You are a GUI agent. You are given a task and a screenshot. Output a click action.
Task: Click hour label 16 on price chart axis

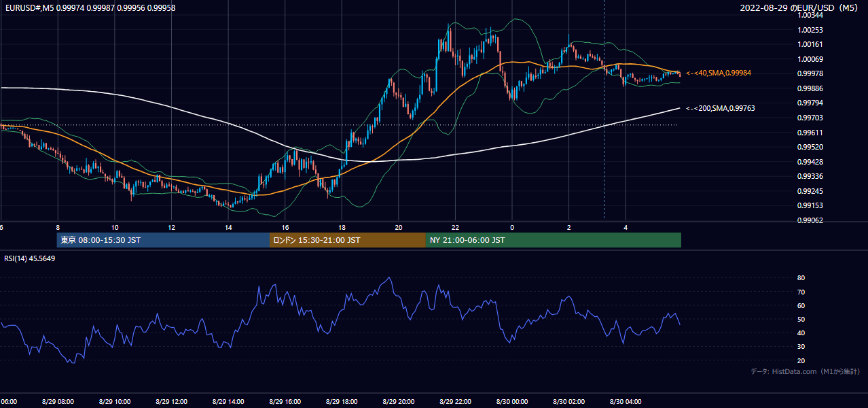[285, 227]
